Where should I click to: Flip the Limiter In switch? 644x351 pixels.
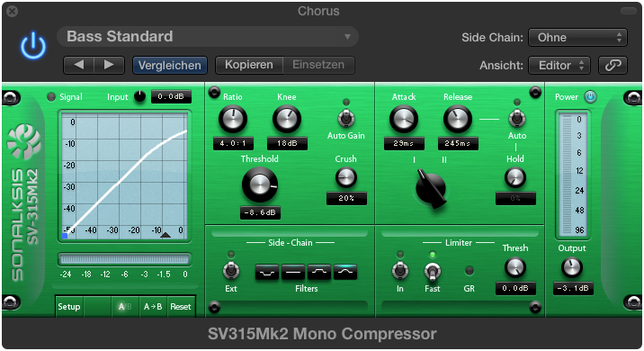coord(399,270)
